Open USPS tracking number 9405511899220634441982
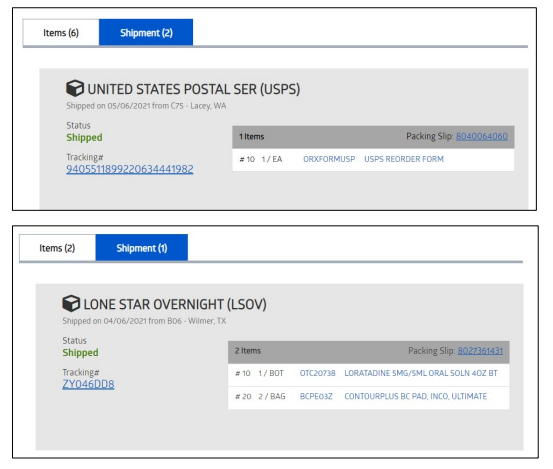This screenshot has height=469, width=553. click(130, 169)
